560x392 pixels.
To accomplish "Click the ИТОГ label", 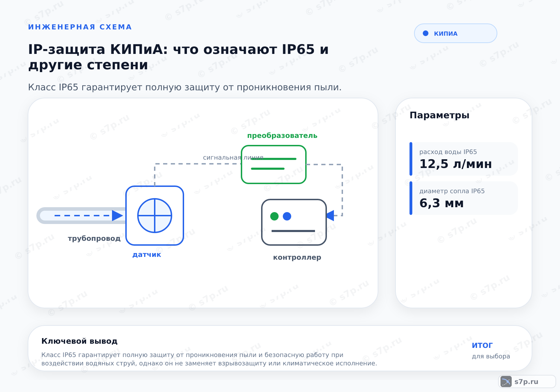I will 482,345.
